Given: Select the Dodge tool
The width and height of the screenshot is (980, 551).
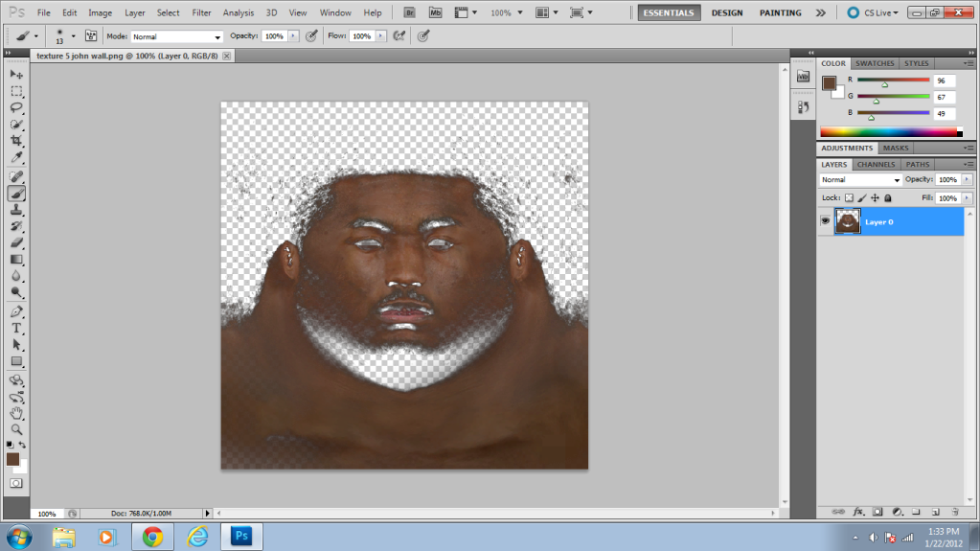Looking at the screenshot, I should click(x=16, y=292).
